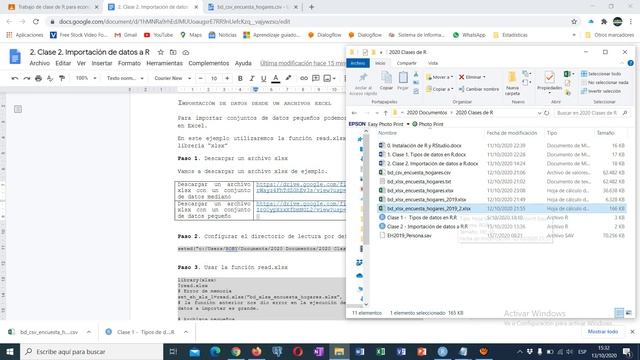The height and width of the screenshot is (360, 640).
Task: Open the Mover a dropdown in Explorer
Action: pos(439,77)
